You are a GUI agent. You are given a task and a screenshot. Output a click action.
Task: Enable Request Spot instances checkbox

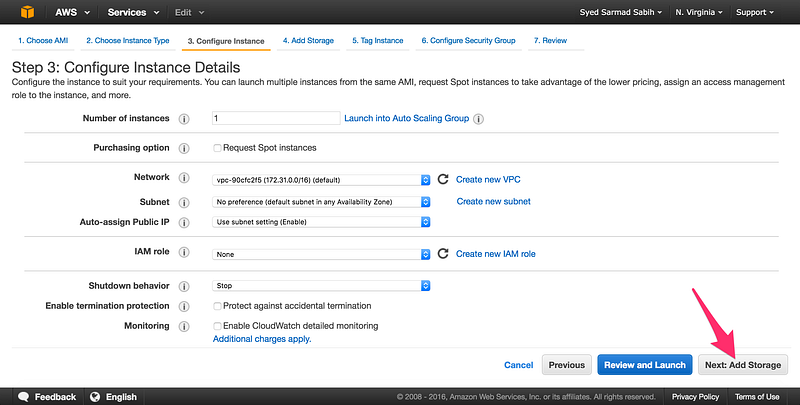tap(217, 148)
